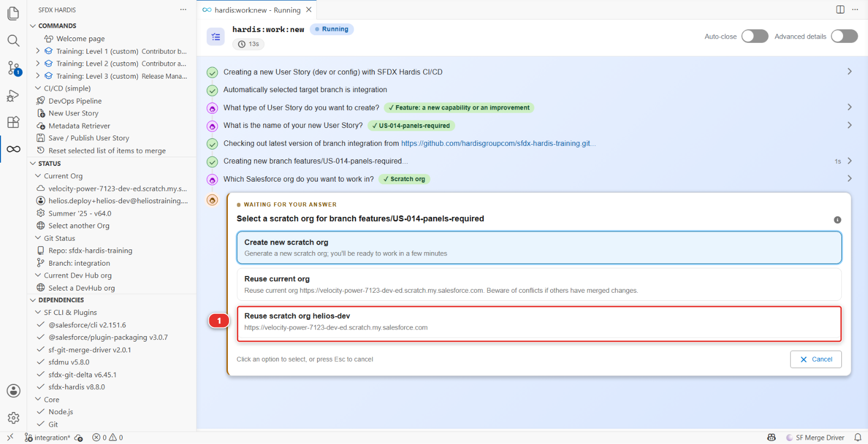This screenshot has width=868, height=444.
Task: Click SF Merge Driver in status bar
Action: click(815, 437)
